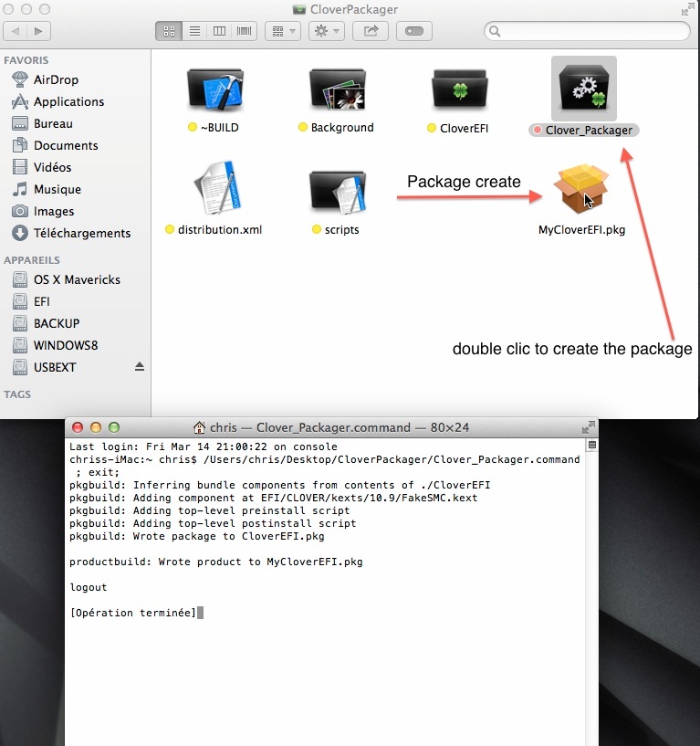Open the scripts folder icon
The height and width of the screenshot is (746, 700).
point(338,191)
